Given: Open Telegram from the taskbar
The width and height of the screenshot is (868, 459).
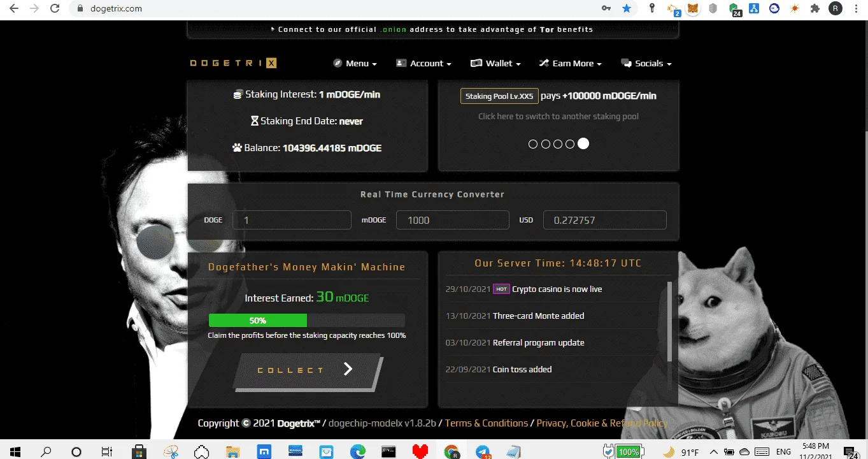Looking at the screenshot, I should point(483,451).
